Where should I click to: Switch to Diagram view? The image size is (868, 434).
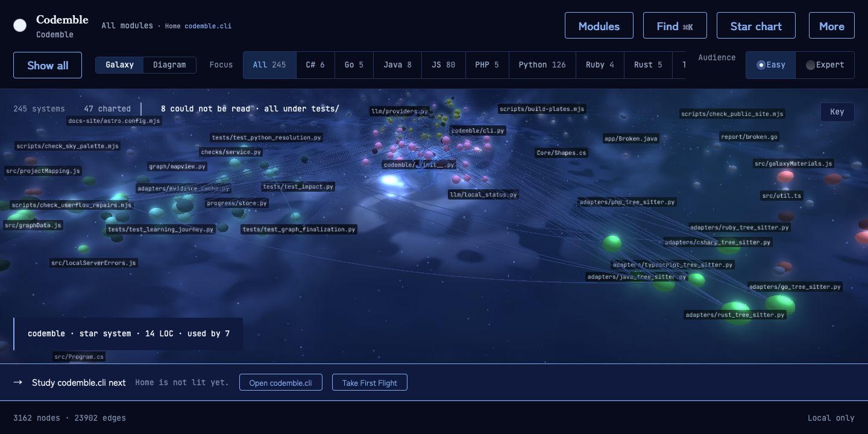pos(169,65)
